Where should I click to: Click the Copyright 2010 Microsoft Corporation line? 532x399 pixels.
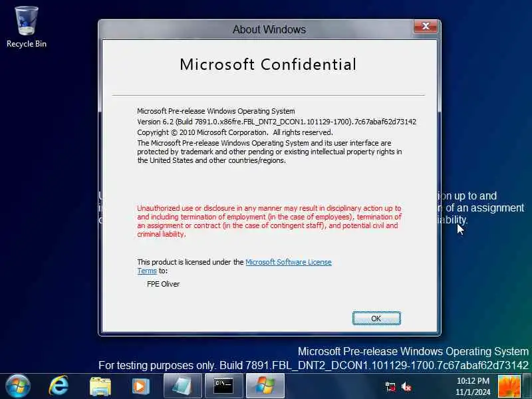(235, 132)
